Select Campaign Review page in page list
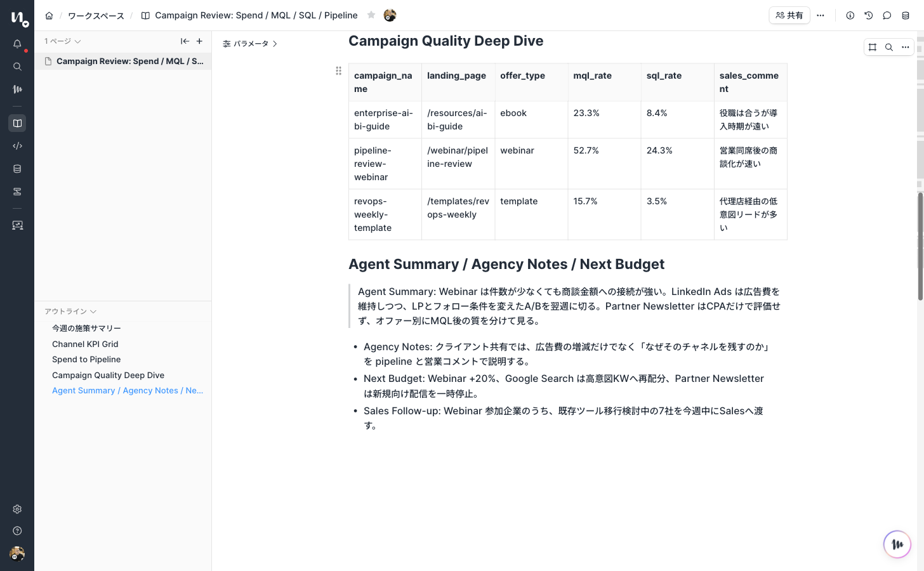924x571 pixels. pyautogui.click(x=123, y=62)
